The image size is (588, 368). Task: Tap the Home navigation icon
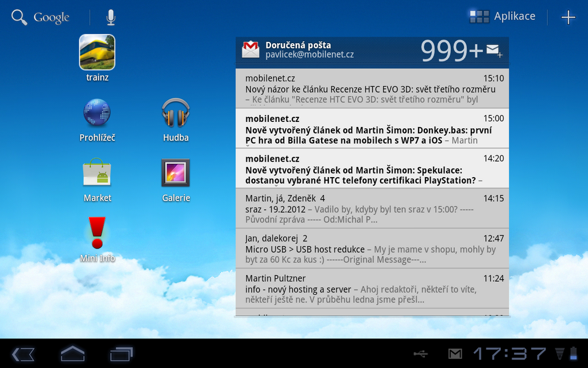[x=72, y=354]
